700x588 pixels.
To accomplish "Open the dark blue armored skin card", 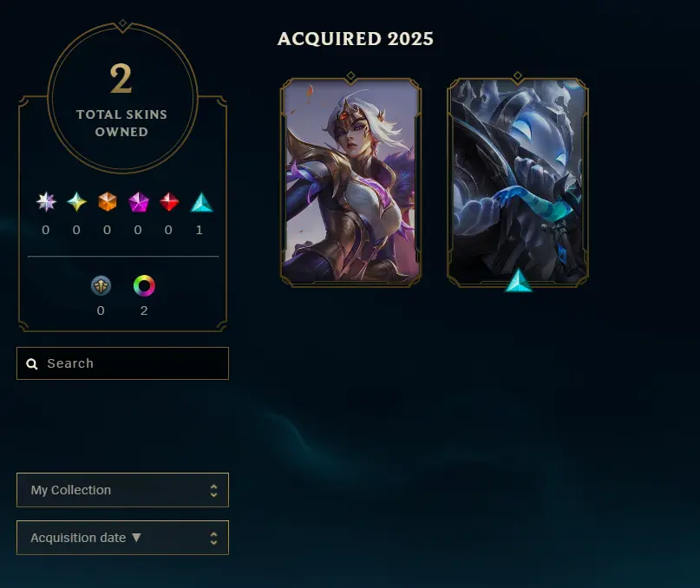I will pyautogui.click(x=518, y=180).
